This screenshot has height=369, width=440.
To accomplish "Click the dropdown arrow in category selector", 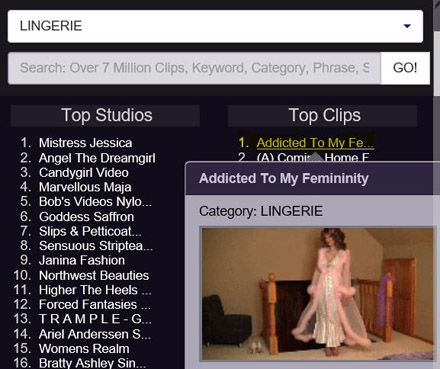I will [x=407, y=26].
